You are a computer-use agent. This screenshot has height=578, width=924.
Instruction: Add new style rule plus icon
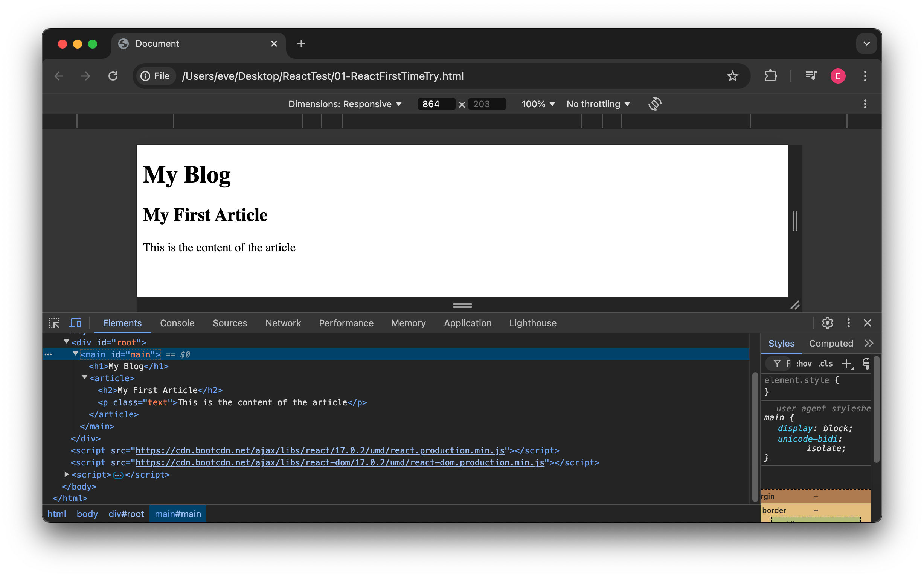[x=847, y=364]
